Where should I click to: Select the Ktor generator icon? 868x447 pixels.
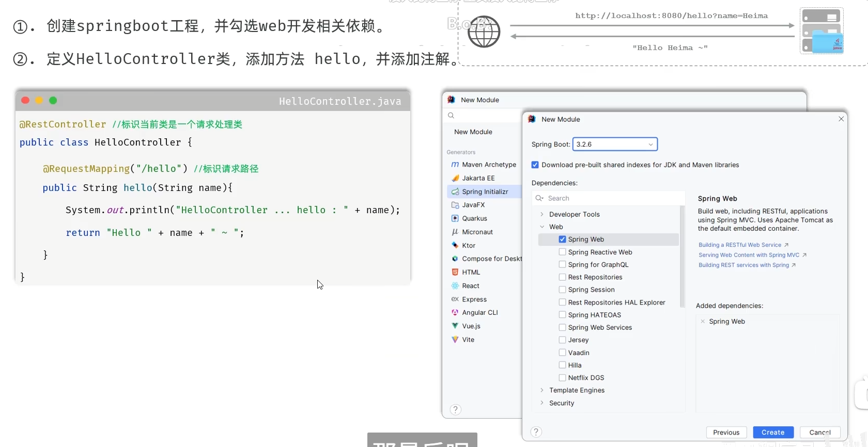(x=455, y=245)
